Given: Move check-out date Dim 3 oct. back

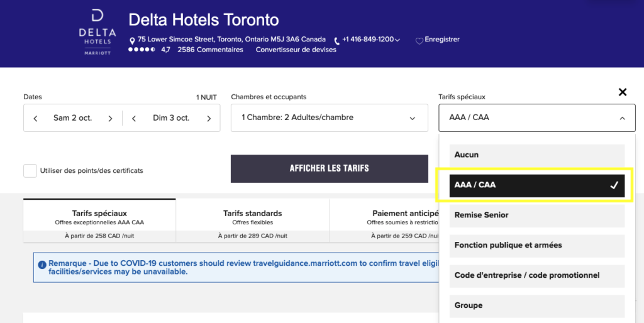Looking at the screenshot, I should pyautogui.click(x=134, y=118).
